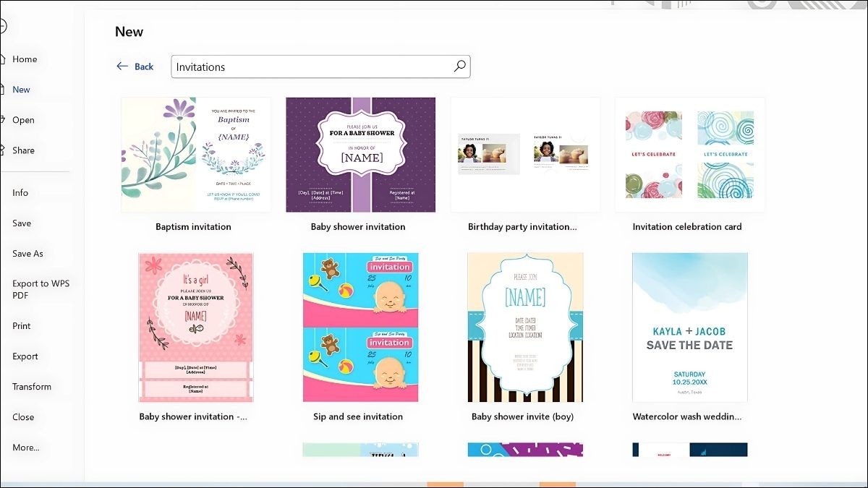Click the "Sip and see invitation" label
Screen dimensions: 868x488
(358, 416)
